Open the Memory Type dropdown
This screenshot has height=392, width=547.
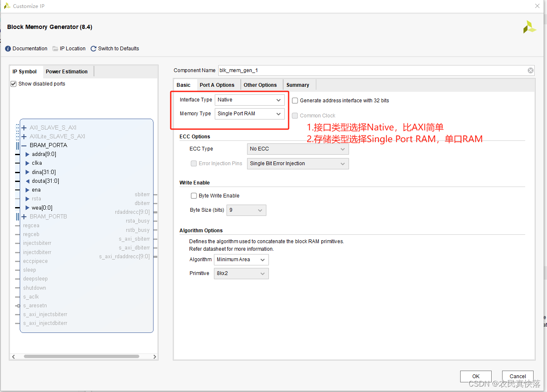point(250,114)
